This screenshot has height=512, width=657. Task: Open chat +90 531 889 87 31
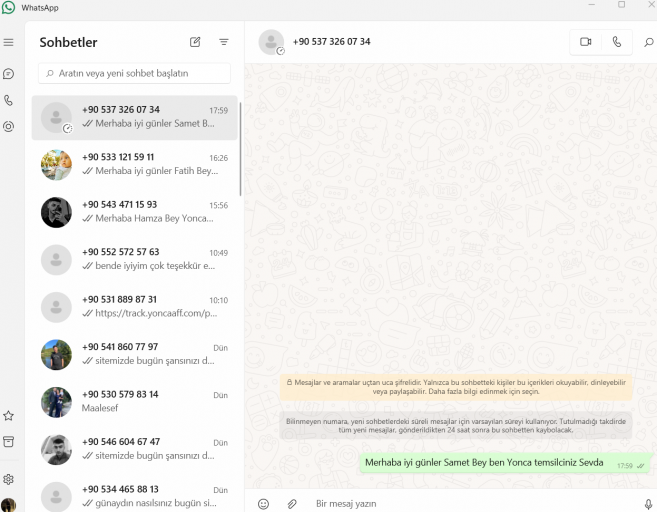click(135, 307)
